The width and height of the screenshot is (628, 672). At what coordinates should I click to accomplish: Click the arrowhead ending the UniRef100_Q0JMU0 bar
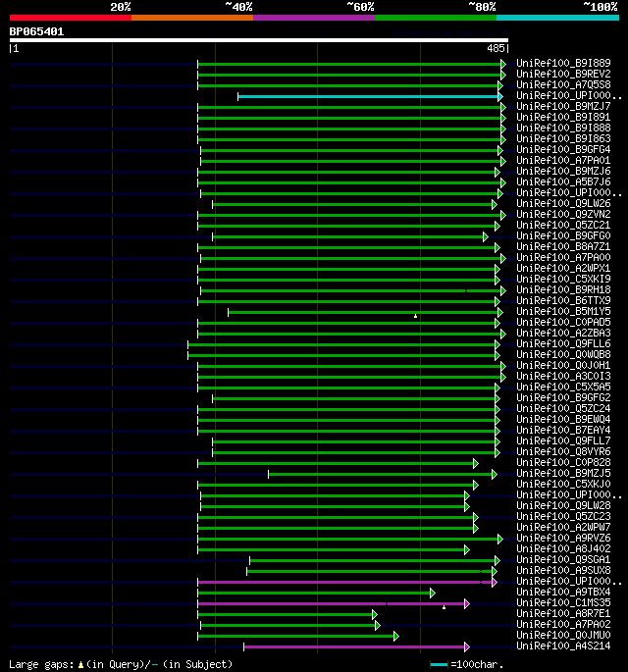click(x=396, y=637)
